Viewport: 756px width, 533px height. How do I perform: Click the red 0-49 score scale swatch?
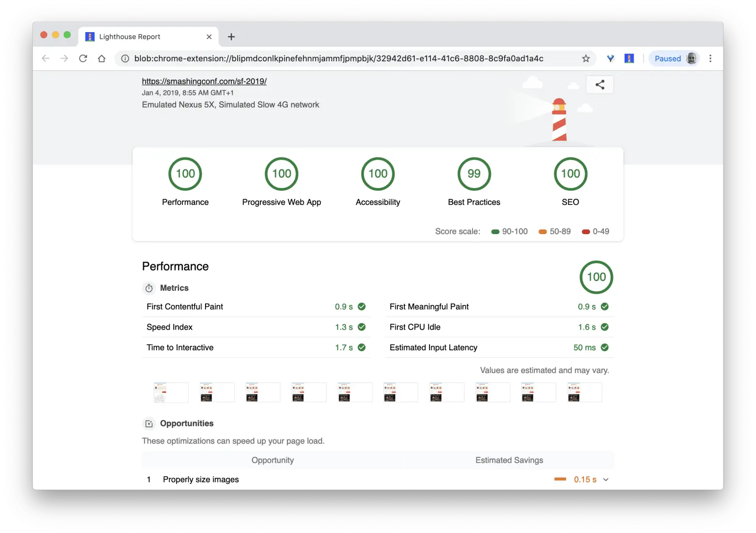click(x=586, y=232)
